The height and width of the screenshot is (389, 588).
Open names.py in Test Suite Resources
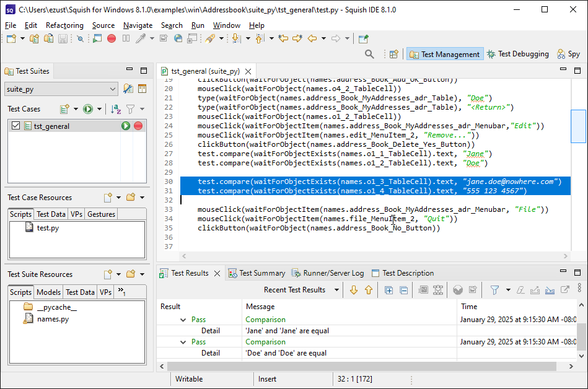click(53, 319)
